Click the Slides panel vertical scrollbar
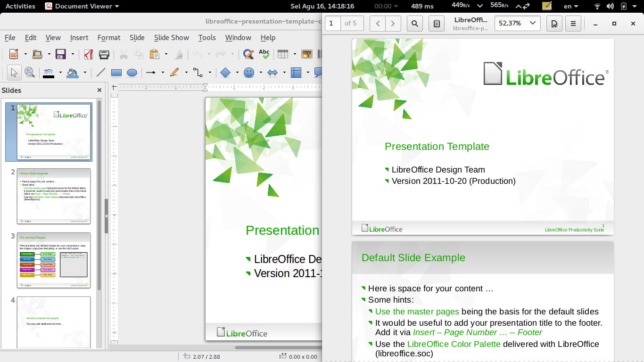This screenshot has width=644, height=362. 99,195
